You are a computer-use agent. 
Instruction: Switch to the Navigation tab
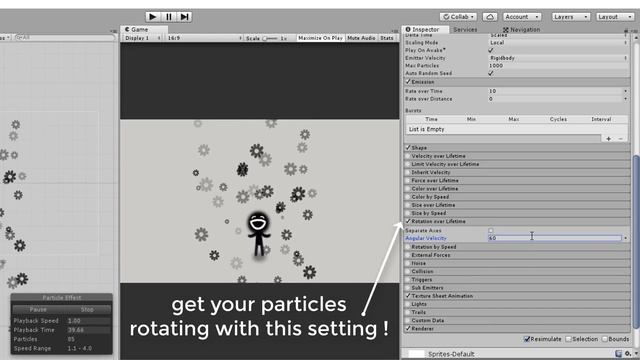point(521,29)
